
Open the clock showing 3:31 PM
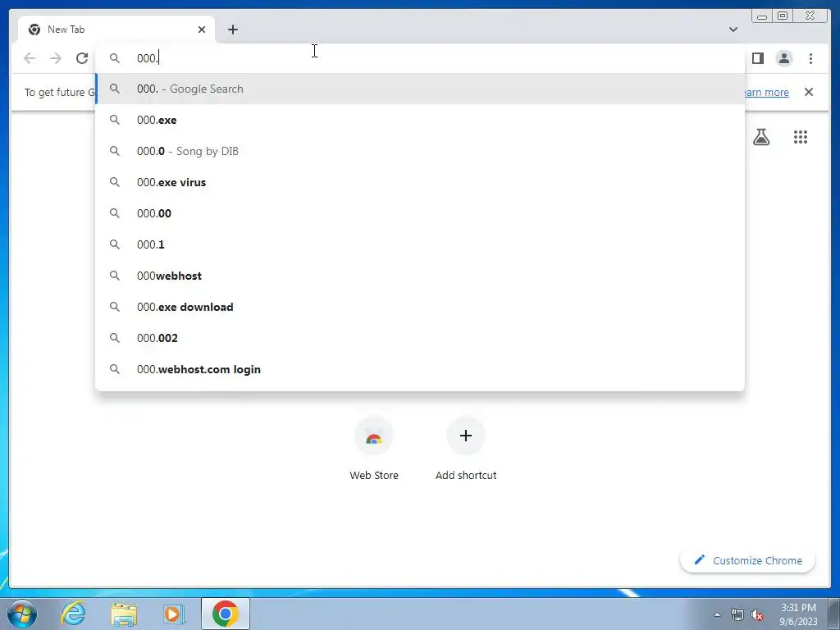coord(798,614)
